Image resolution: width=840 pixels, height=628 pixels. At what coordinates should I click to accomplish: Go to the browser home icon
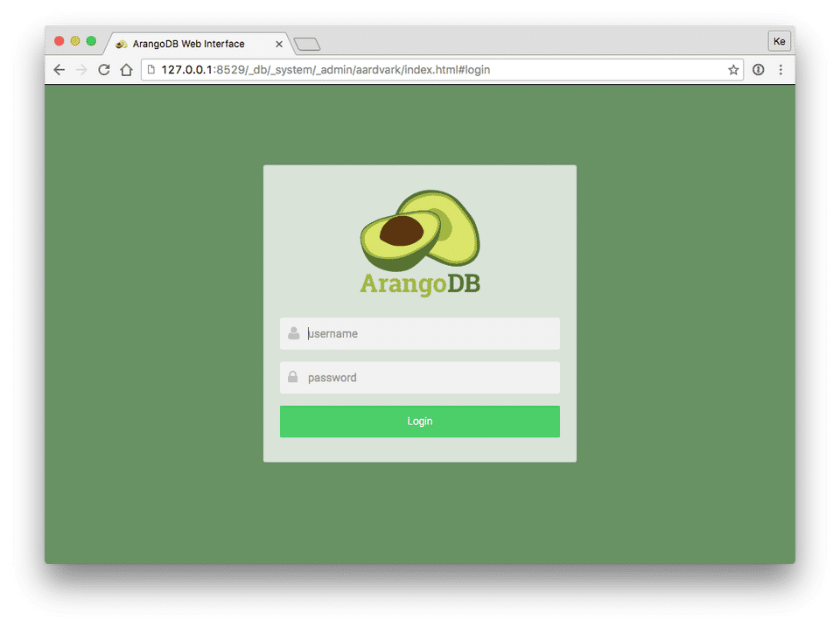126,70
